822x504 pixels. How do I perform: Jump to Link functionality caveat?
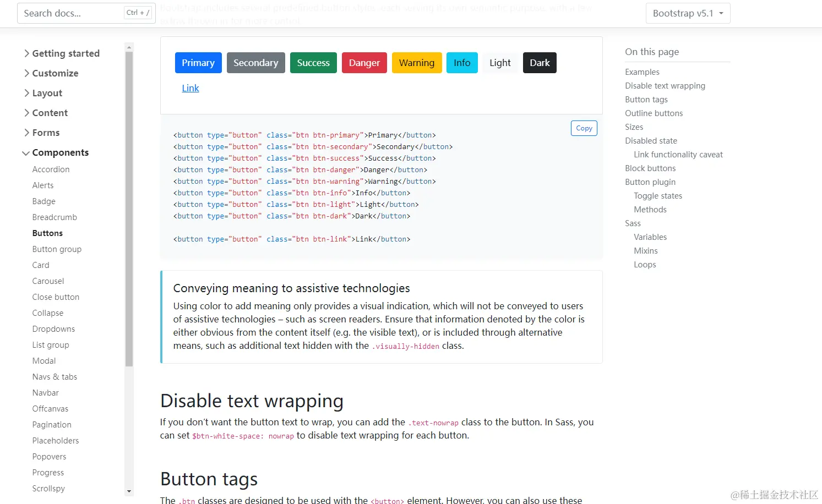tap(678, 155)
